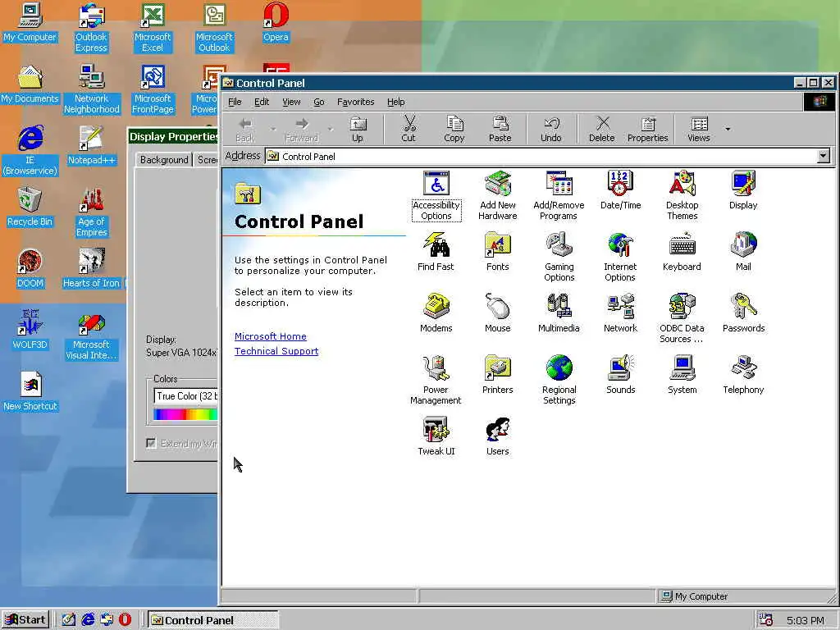The image size is (840, 630).
Task: Open the Forward history dropdown arrow
Action: (x=331, y=129)
